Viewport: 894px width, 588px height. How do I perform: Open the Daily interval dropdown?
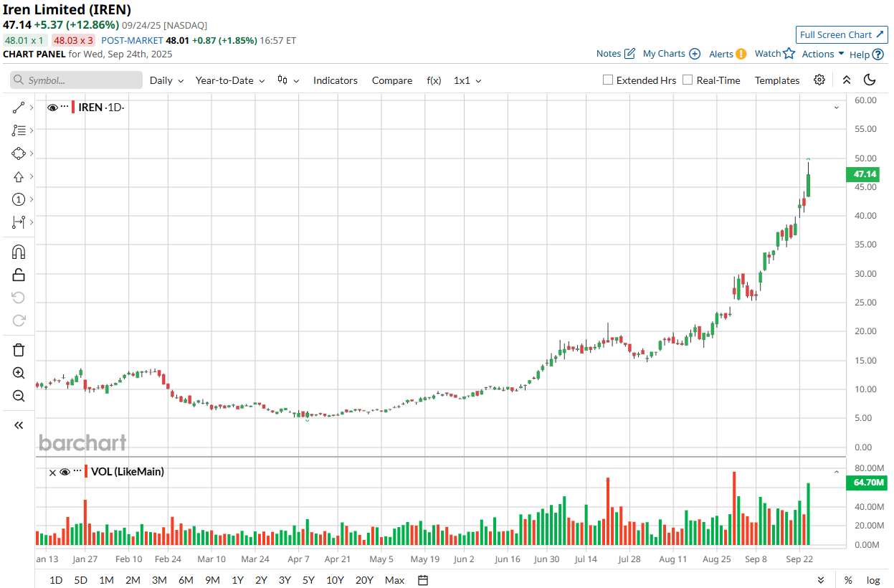pos(166,80)
